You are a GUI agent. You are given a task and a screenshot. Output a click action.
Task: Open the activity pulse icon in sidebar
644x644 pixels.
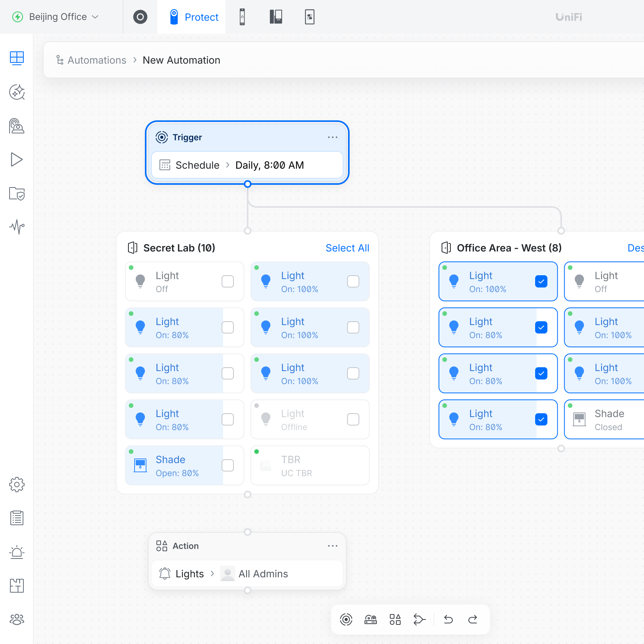tap(17, 227)
